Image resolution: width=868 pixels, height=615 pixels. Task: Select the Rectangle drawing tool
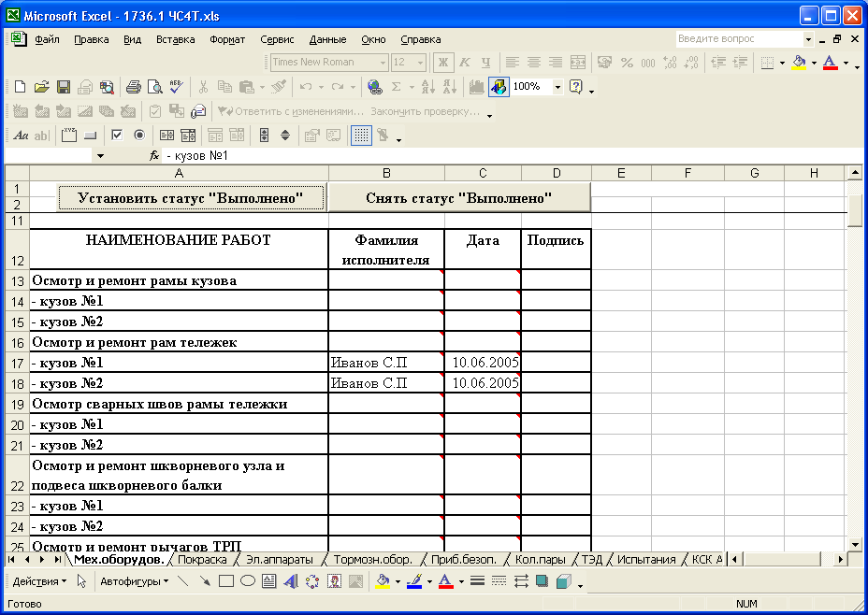click(225, 581)
